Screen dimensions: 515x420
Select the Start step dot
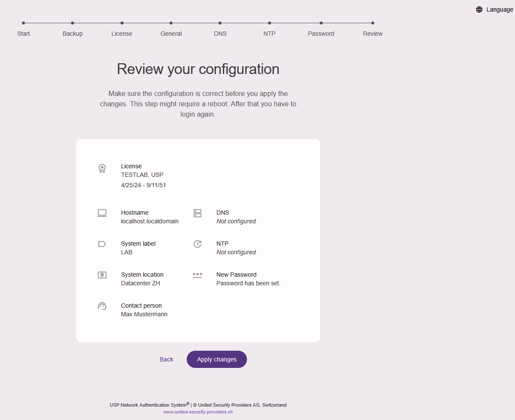coord(23,24)
